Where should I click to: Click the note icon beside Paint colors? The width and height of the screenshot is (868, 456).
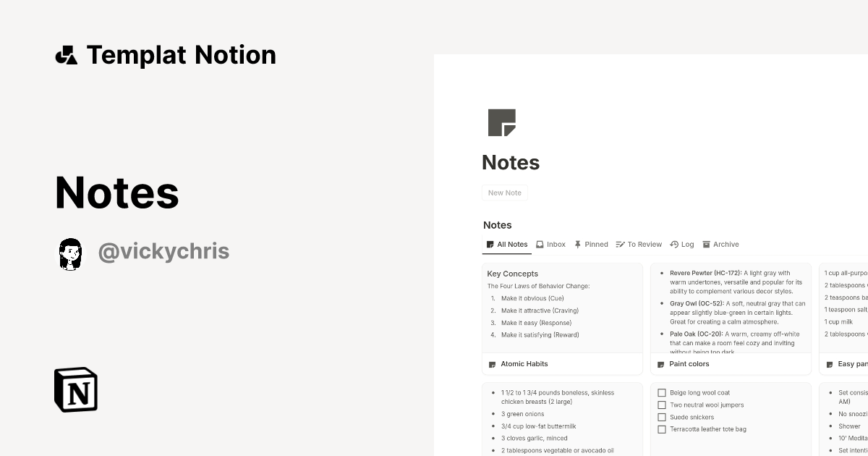pyautogui.click(x=660, y=363)
